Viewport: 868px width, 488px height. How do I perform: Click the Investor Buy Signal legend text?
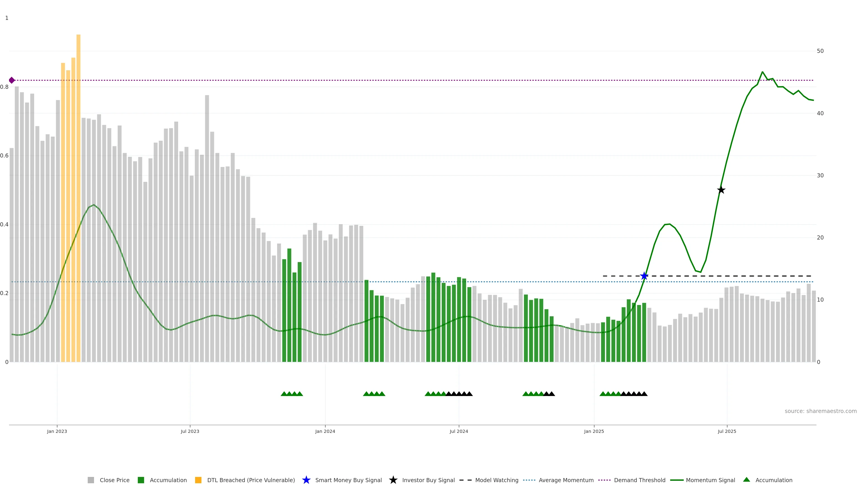click(x=428, y=480)
